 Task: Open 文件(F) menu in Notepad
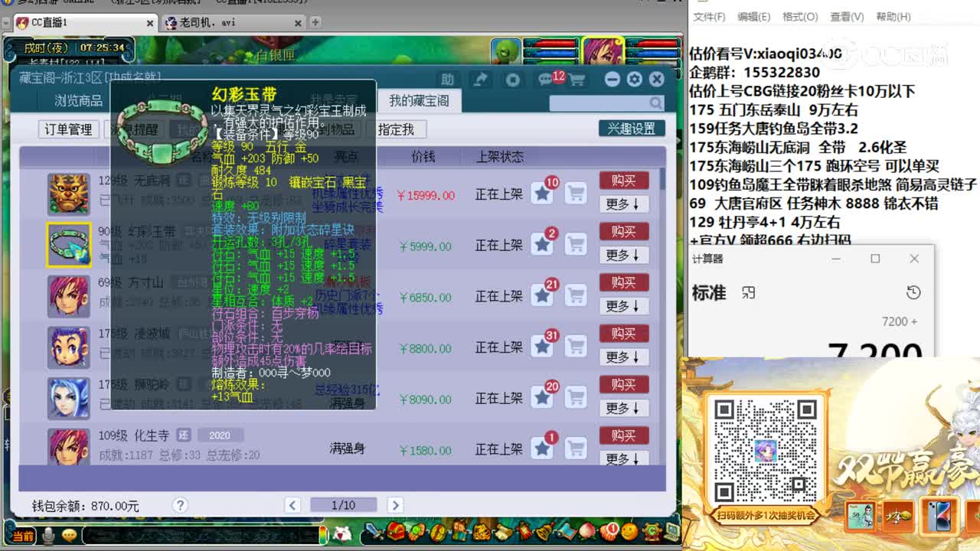tap(710, 17)
